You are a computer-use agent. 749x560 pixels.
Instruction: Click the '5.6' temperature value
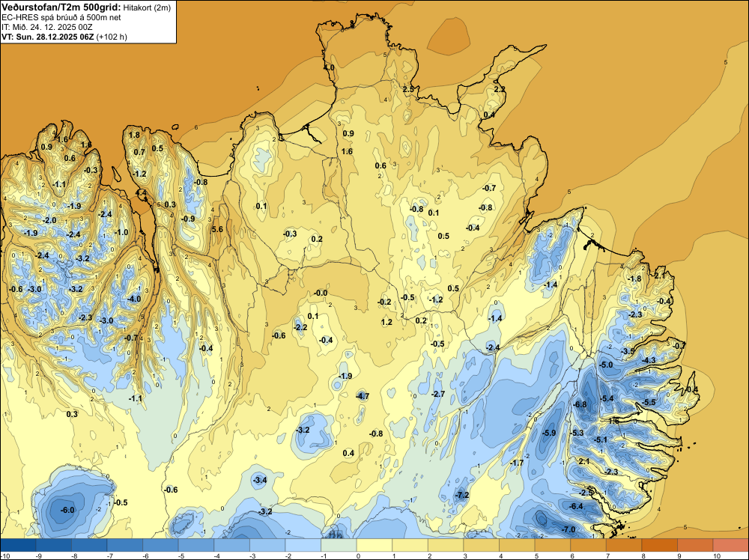pyautogui.click(x=217, y=229)
